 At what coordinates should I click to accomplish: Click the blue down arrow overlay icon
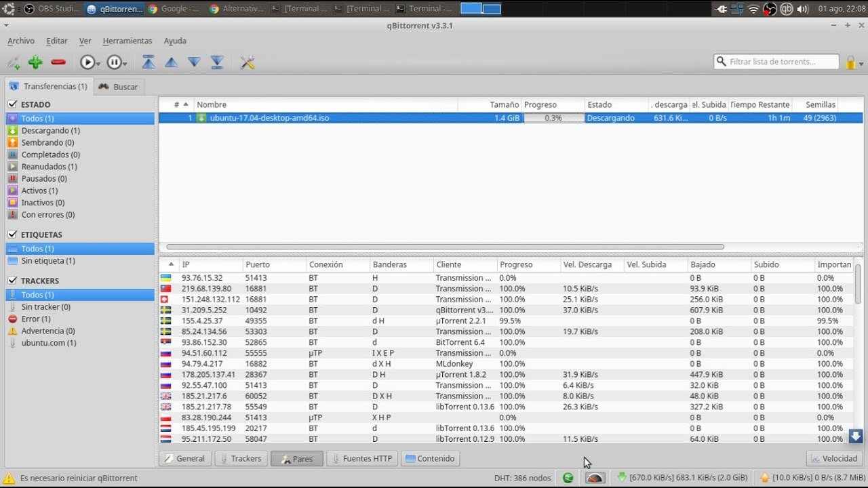[x=856, y=436]
